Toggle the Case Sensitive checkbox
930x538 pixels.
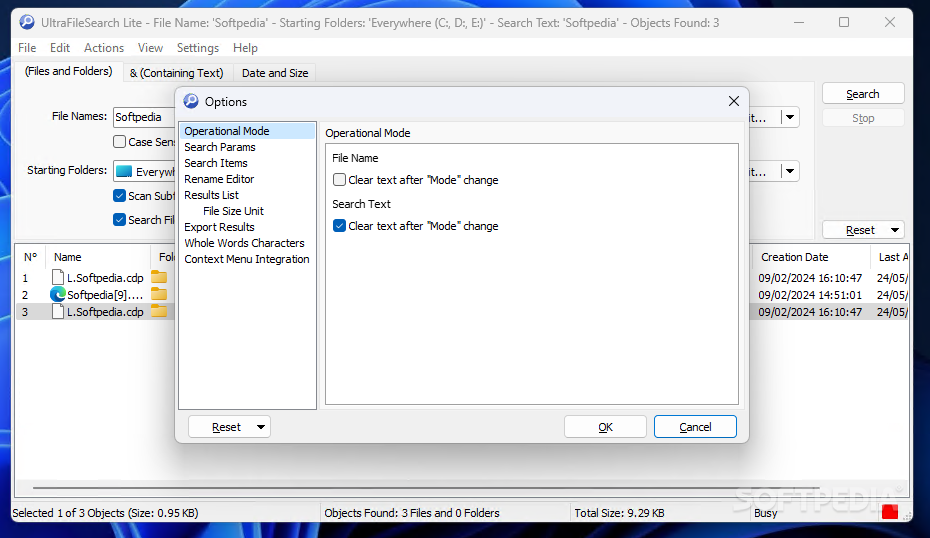pyautogui.click(x=119, y=142)
